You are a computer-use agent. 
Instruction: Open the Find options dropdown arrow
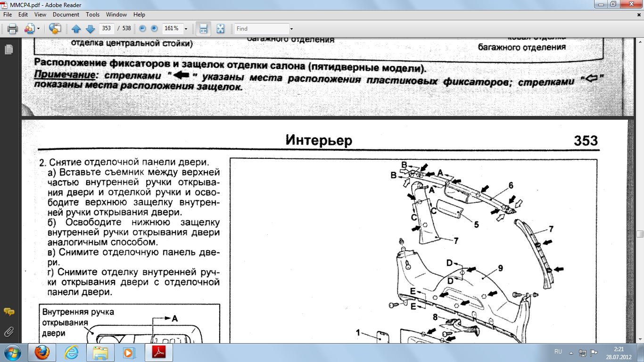[291, 29]
